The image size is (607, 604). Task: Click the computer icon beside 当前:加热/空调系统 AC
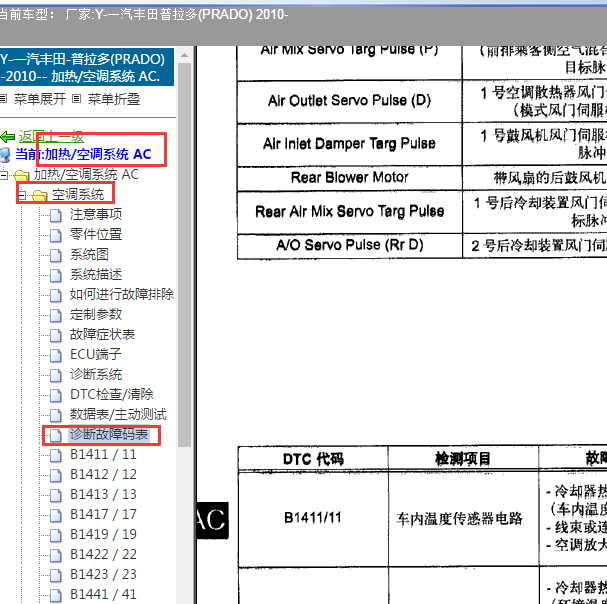pyautogui.click(x=5, y=154)
